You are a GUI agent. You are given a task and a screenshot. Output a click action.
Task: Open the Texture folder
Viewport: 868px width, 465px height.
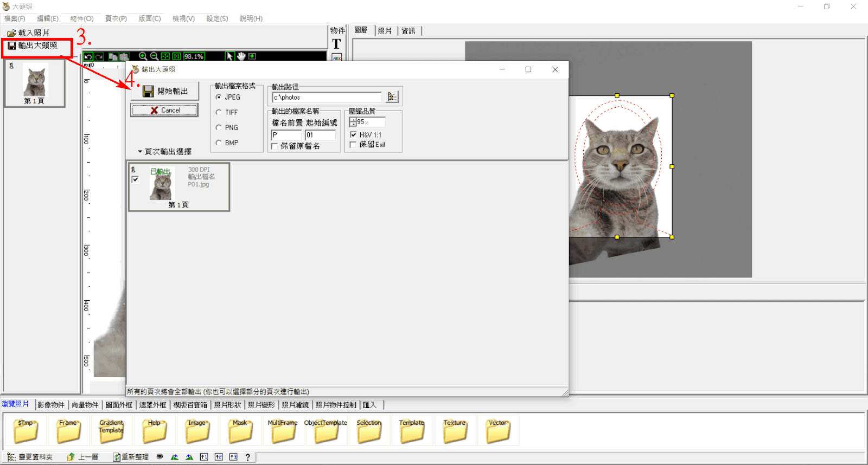[455, 430]
